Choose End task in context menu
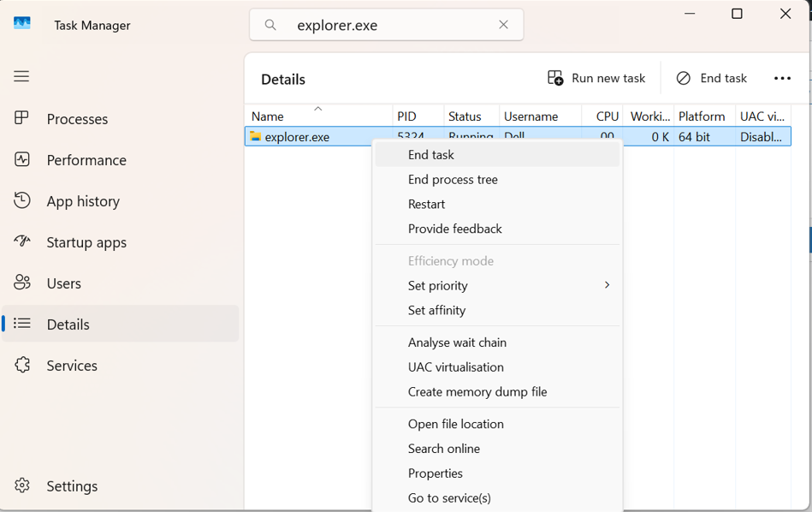Screen dimensions: 812x512 click(497, 154)
